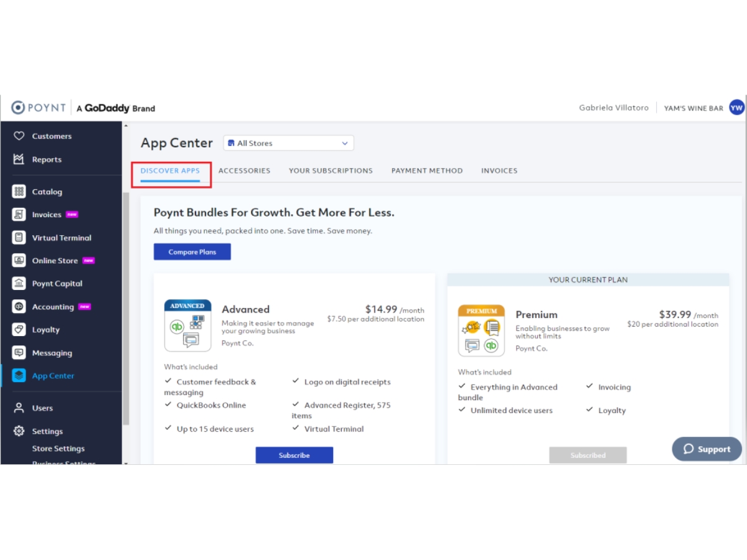Click the Poynt Capital bank icon
This screenshot has width=747, height=560.
[19, 284]
